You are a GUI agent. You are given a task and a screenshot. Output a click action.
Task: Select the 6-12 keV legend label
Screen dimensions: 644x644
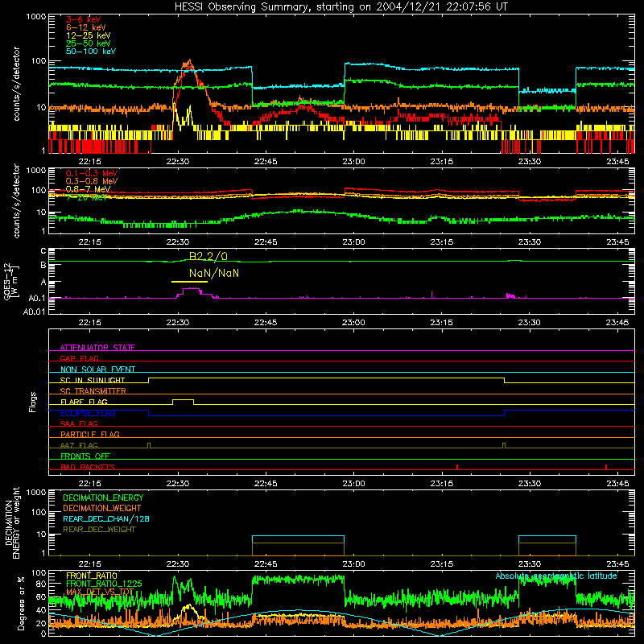[x=85, y=27]
